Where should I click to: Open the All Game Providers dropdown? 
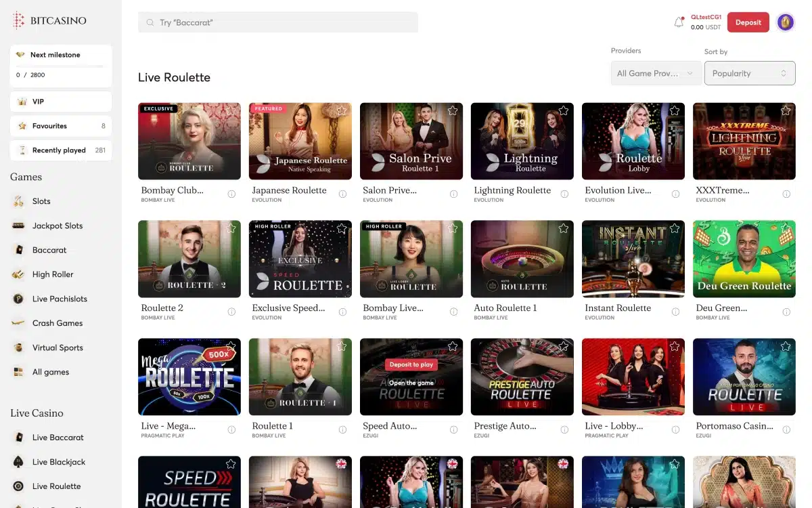pos(656,73)
